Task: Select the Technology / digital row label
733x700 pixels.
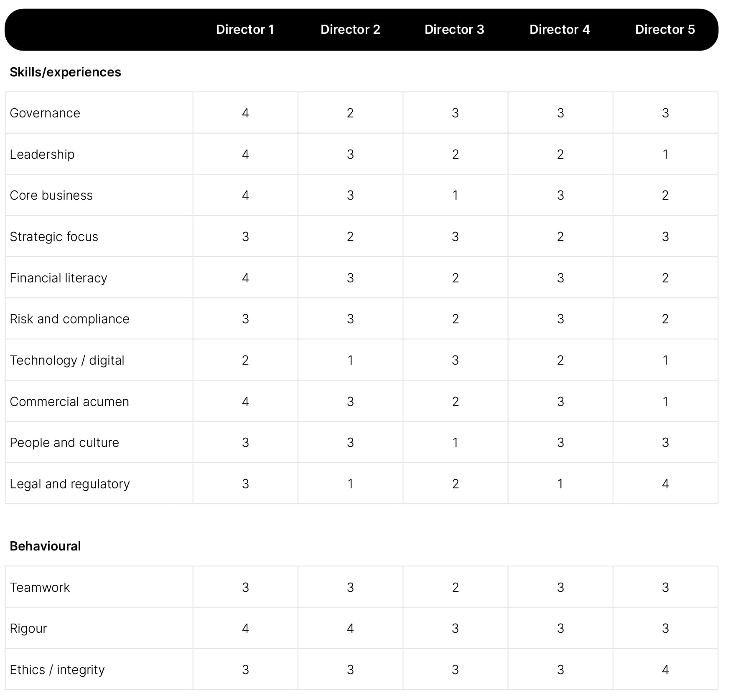Action: point(67,360)
